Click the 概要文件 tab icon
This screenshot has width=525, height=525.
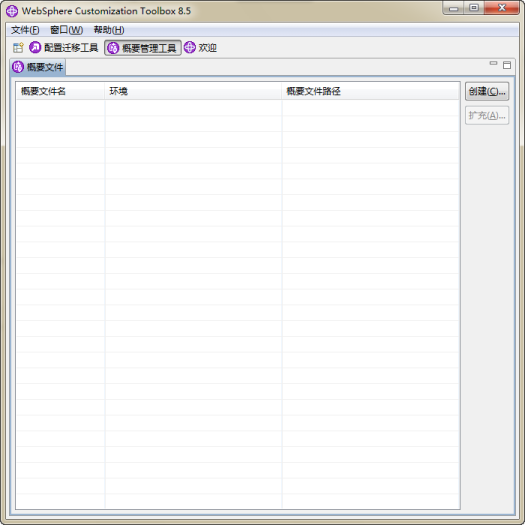click(18, 67)
